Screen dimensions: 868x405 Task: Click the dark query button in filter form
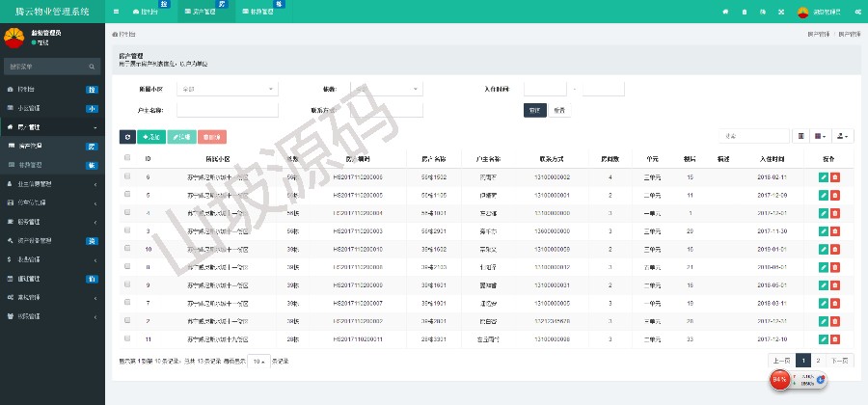(x=534, y=111)
